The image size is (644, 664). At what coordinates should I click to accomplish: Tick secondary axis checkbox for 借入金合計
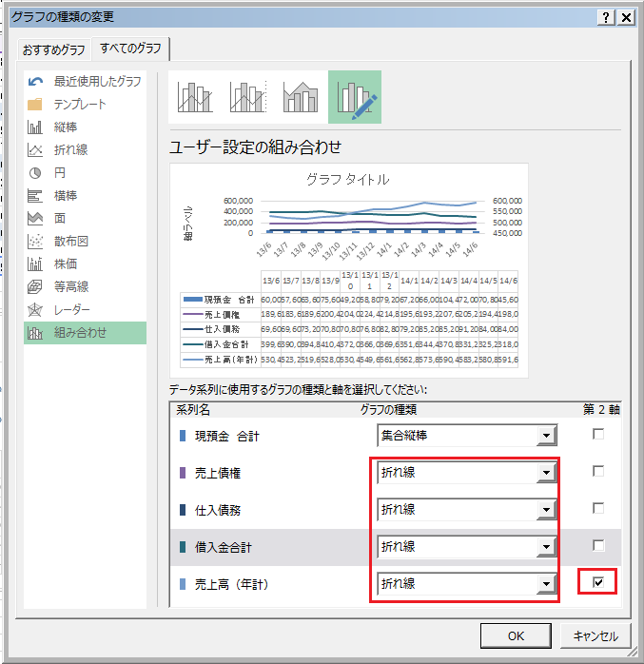click(x=597, y=546)
